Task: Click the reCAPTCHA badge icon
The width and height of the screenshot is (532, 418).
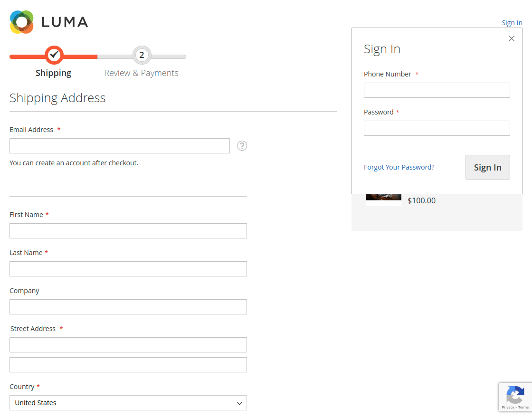Action: click(x=515, y=394)
